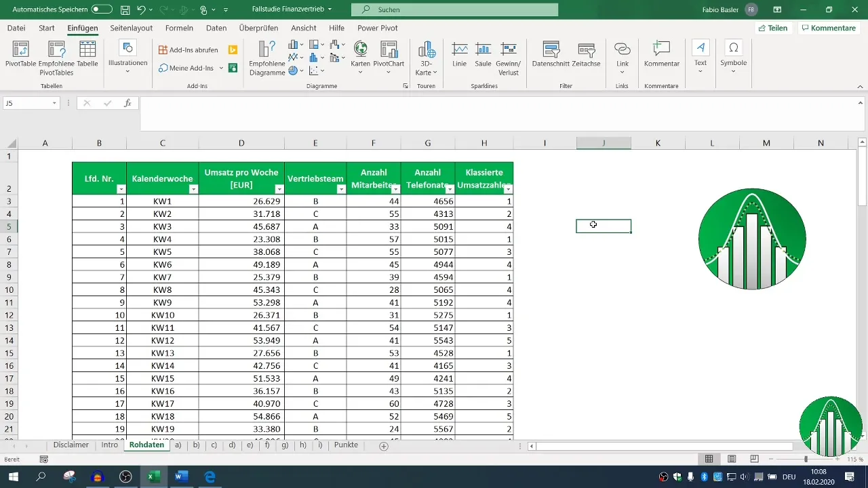The width and height of the screenshot is (868, 488).
Task: Click the Bing Maps add-in icon
Action: (x=233, y=50)
